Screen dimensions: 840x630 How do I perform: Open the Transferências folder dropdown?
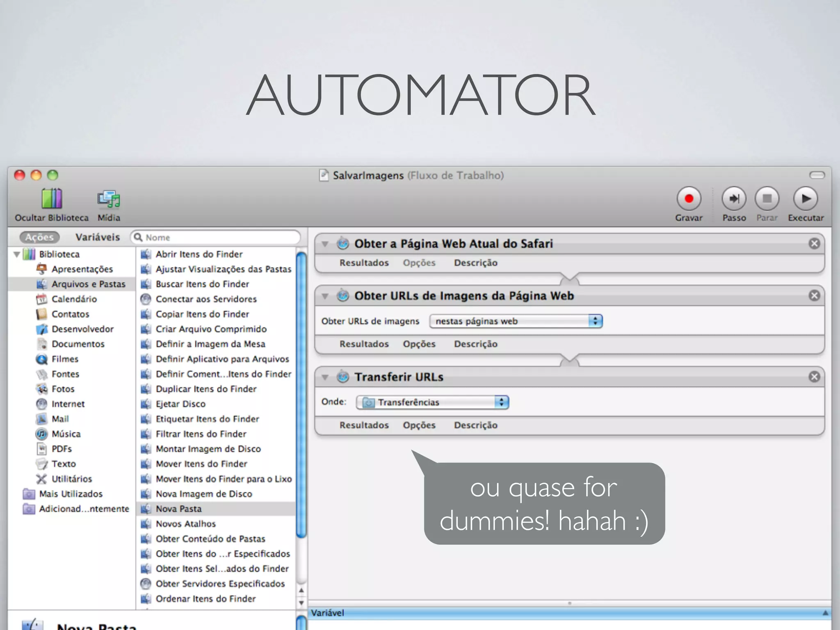pos(433,402)
